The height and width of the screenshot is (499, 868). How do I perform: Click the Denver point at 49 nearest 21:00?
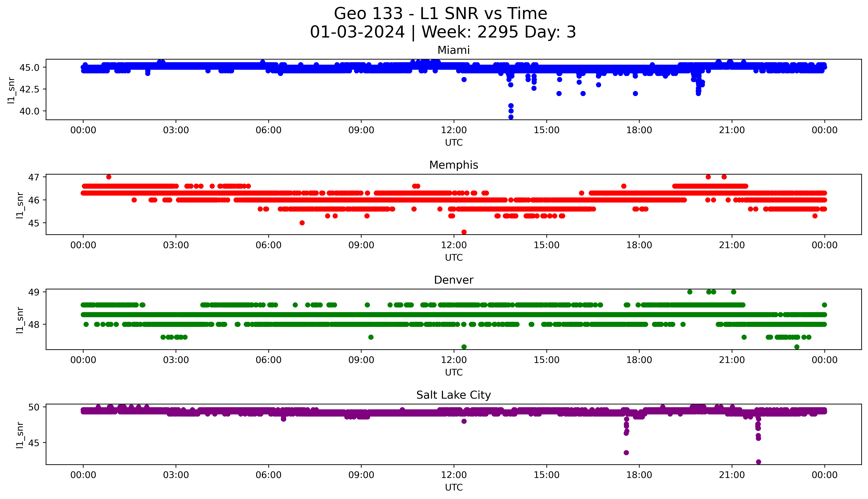click(734, 292)
